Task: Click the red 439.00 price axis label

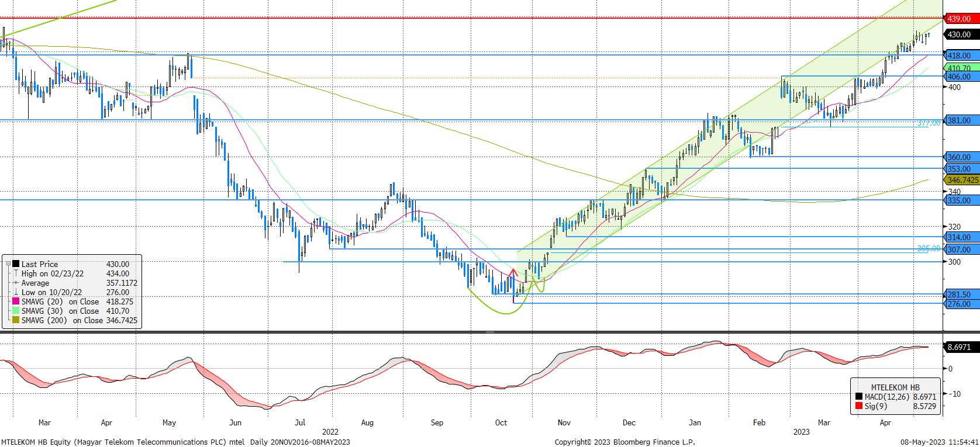Action: click(x=962, y=19)
